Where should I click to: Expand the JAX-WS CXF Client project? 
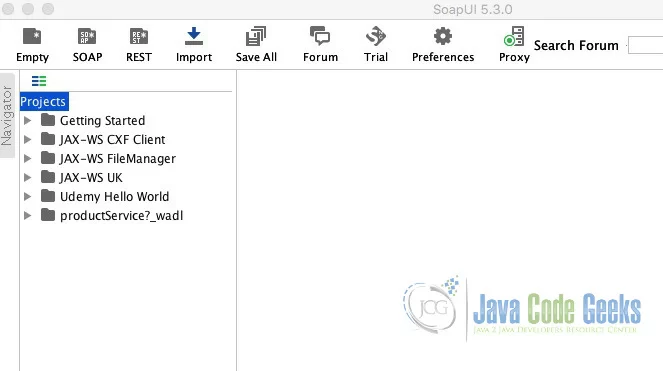click(x=27, y=140)
